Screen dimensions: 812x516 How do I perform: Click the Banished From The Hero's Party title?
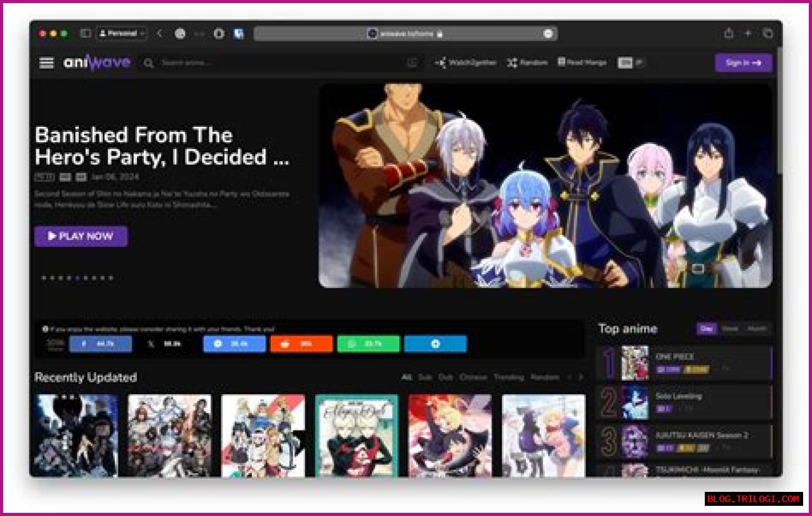[162, 146]
